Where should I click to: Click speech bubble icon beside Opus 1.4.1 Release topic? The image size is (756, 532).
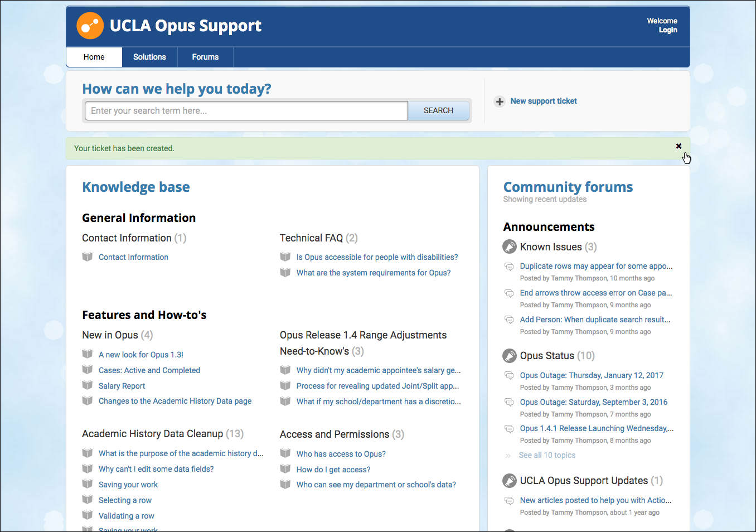[x=509, y=429]
